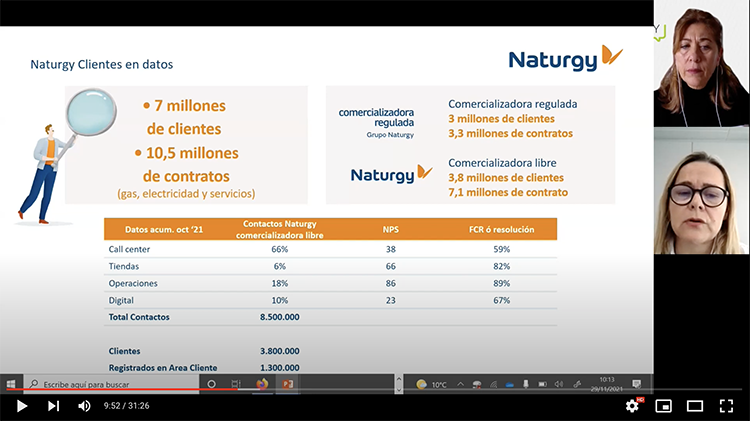This screenshot has height=421, width=750.
Task: Click the '3.800.000' clientes value
Action: 280,351
